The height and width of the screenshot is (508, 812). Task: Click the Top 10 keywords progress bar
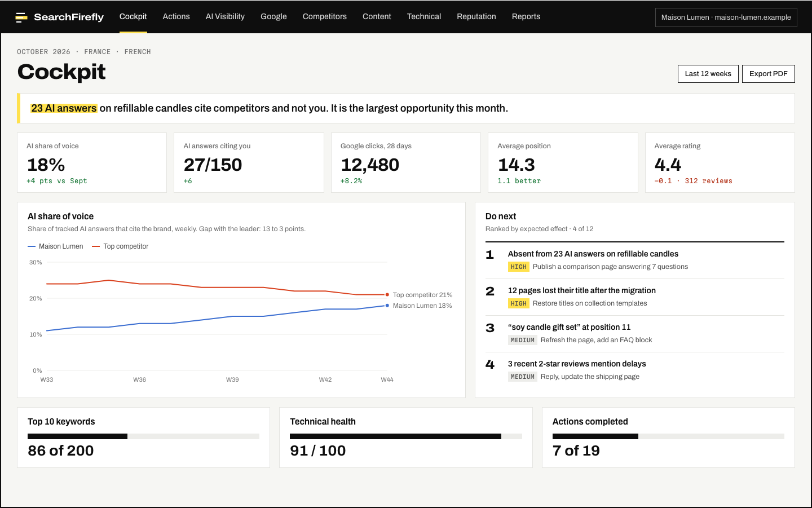click(143, 436)
